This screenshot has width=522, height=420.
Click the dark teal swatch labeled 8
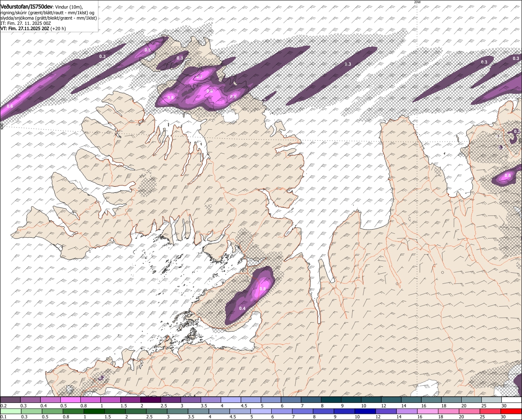[x=331, y=400]
